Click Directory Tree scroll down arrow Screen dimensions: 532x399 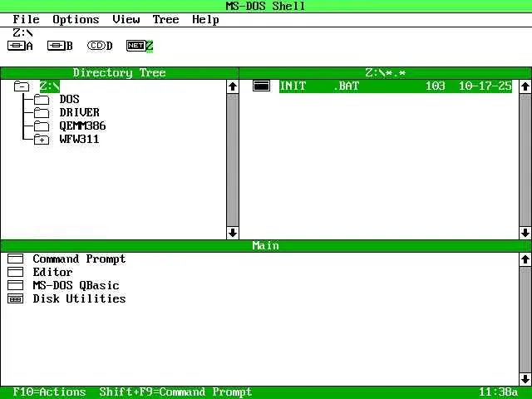coord(233,233)
